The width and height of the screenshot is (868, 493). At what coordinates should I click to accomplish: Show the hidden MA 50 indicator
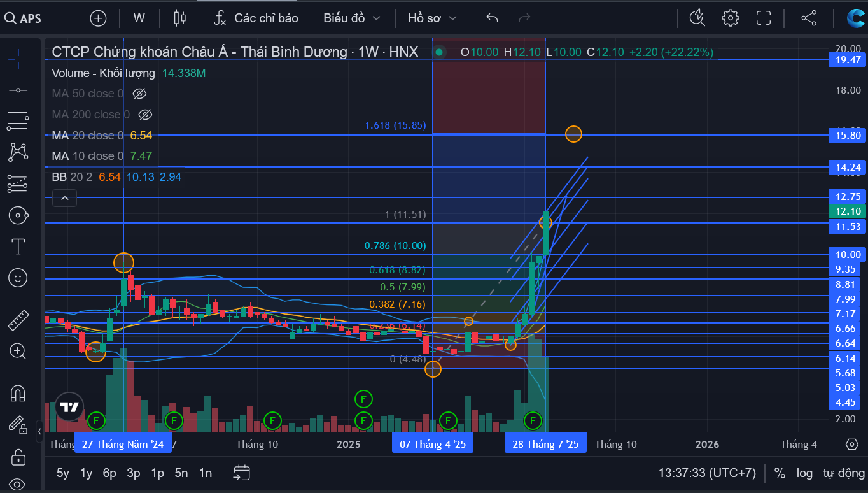[x=139, y=94]
